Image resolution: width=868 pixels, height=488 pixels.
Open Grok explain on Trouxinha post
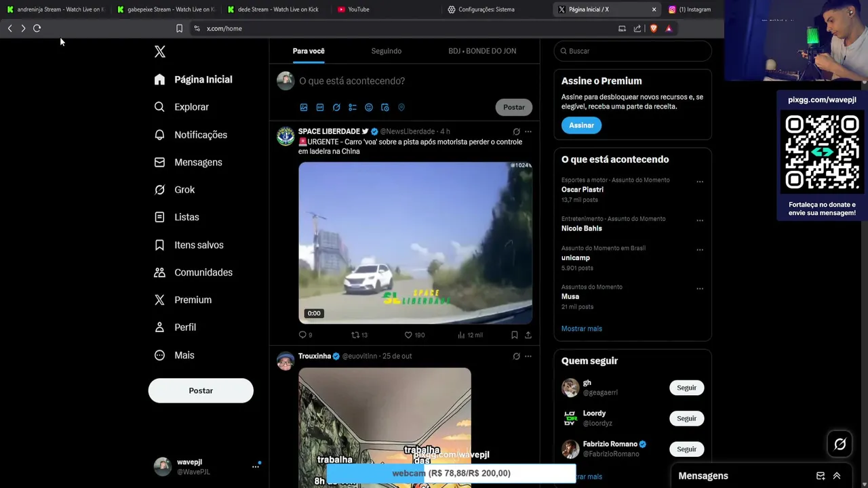click(x=516, y=356)
